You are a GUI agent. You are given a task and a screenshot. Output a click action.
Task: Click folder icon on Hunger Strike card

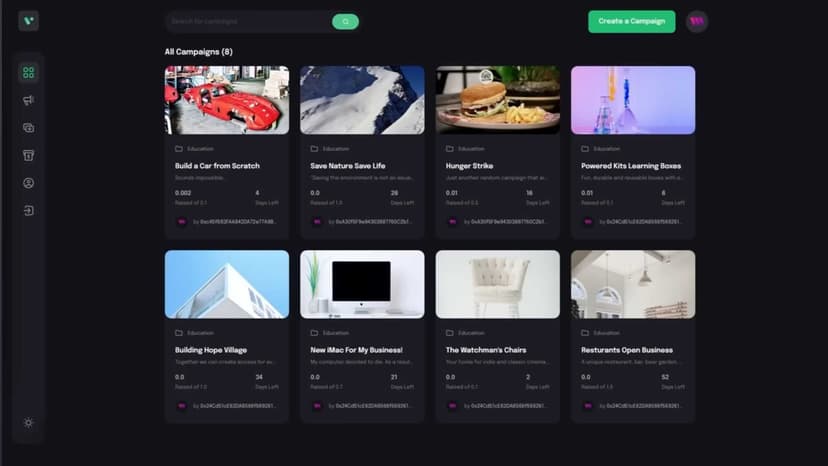tap(449, 149)
